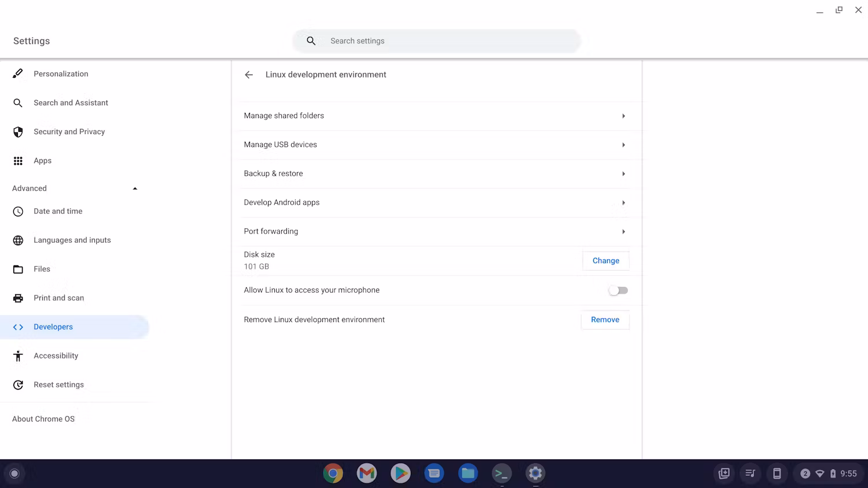This screenshot has height=488, width=868.
Task: Open About Chrome OS
Action: [x=43, y=419]
